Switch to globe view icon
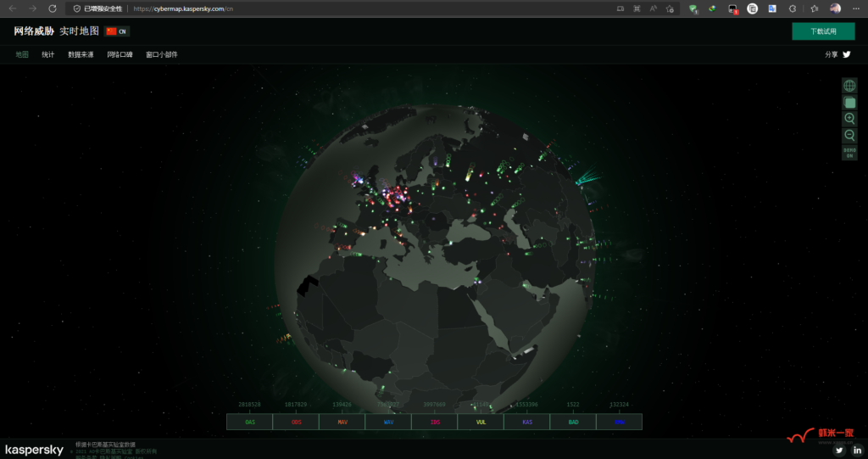868x459 pixels. click(849, 86)
